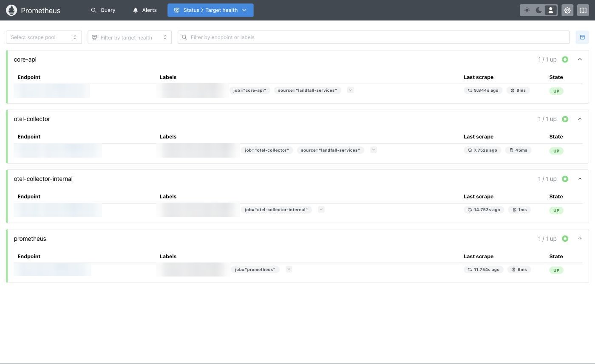Open the Alerts page
Viewport: 595px width, 364px height.
tap(145, 10)
